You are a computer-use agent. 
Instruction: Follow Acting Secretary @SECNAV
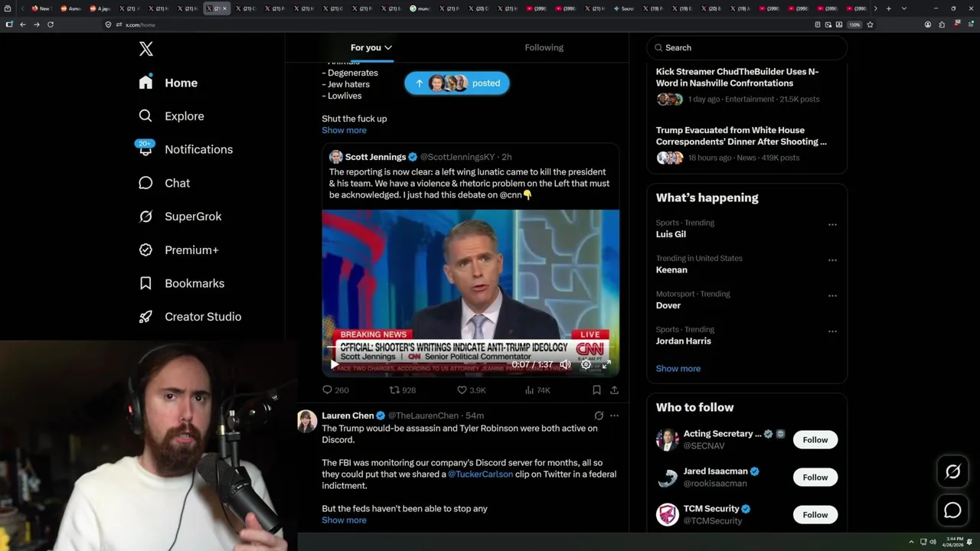click(815, 440)
